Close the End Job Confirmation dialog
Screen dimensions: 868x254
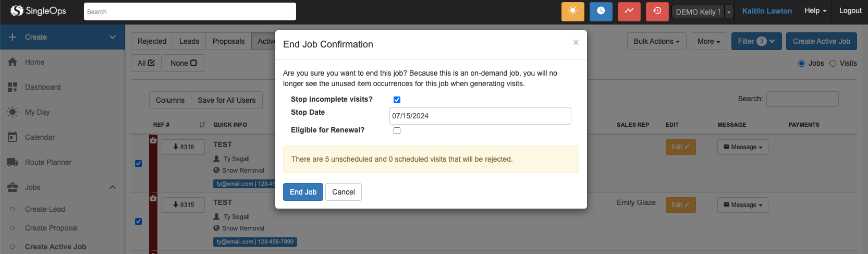pos(576,43)
